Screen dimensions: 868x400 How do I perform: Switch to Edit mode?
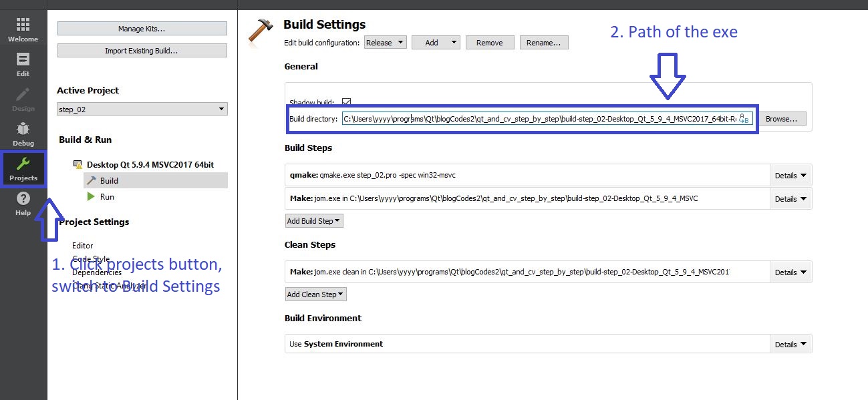click(23, 63)
